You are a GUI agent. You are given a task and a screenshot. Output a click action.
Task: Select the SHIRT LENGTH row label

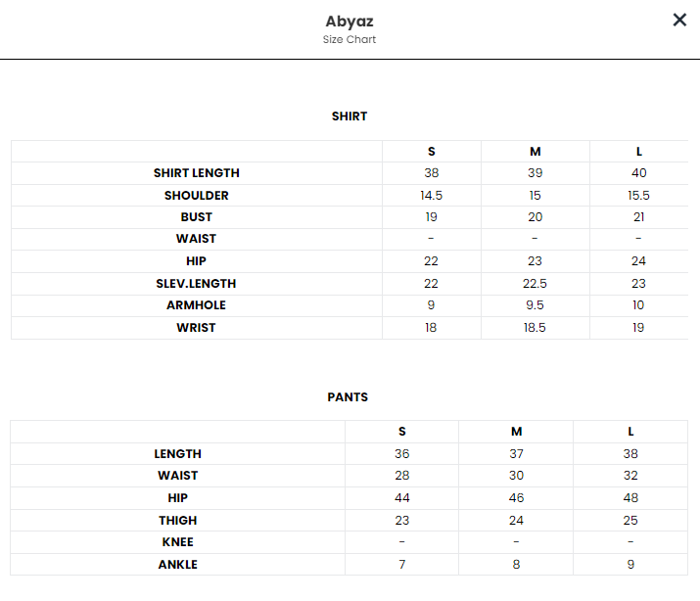pos(197,173)
